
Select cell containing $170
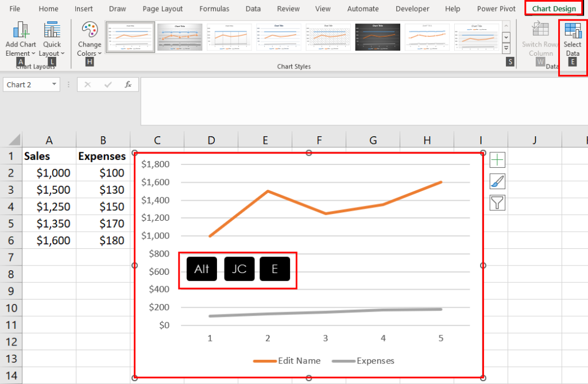[x=103, y=224]
